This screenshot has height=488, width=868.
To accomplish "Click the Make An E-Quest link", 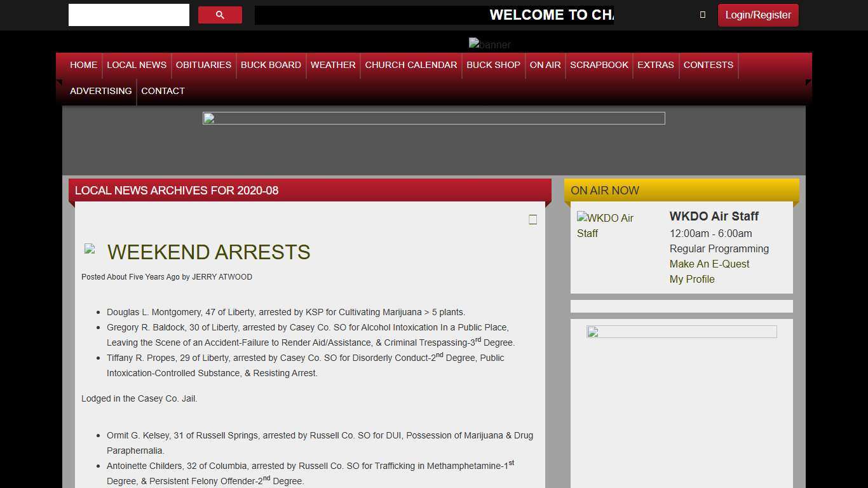I will click(x=709, y=264).
